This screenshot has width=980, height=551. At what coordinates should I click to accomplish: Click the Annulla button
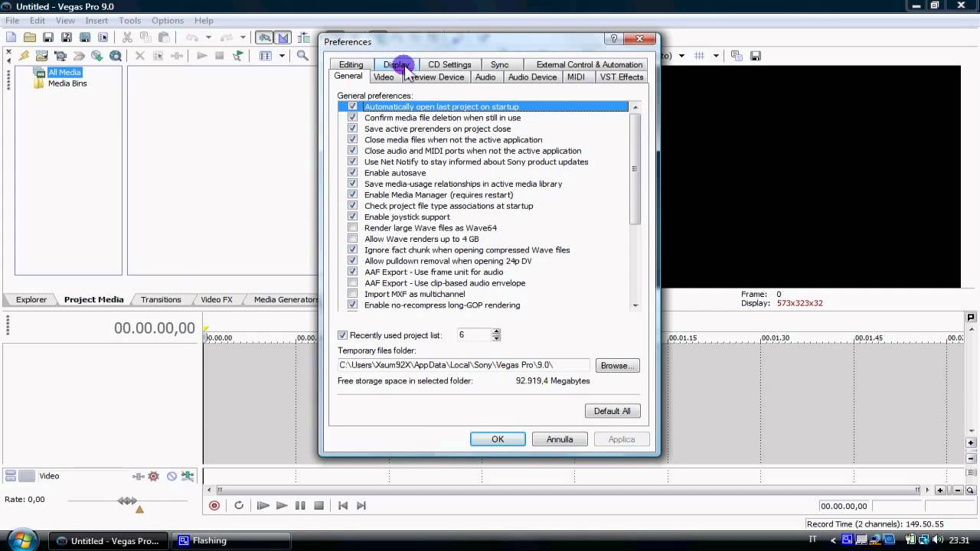560,439
